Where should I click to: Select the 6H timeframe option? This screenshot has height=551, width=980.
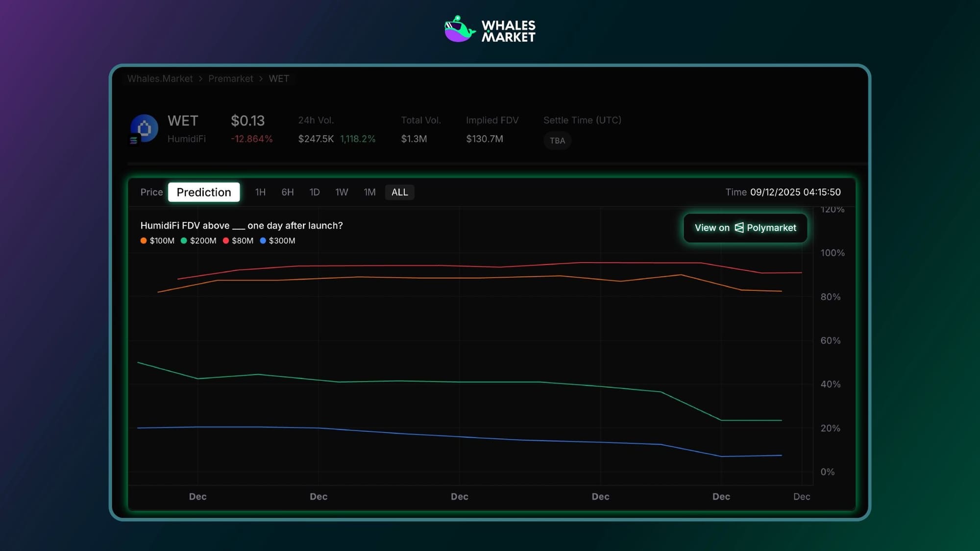(288, 192)
